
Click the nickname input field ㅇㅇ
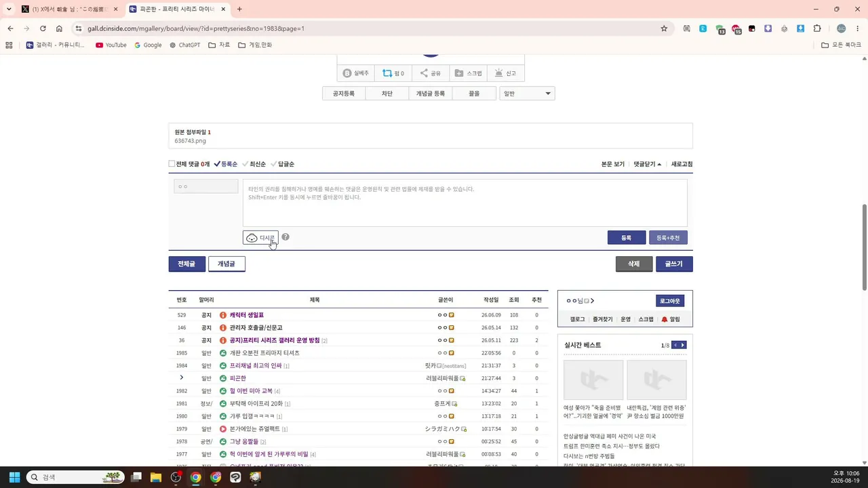point(206,186)
